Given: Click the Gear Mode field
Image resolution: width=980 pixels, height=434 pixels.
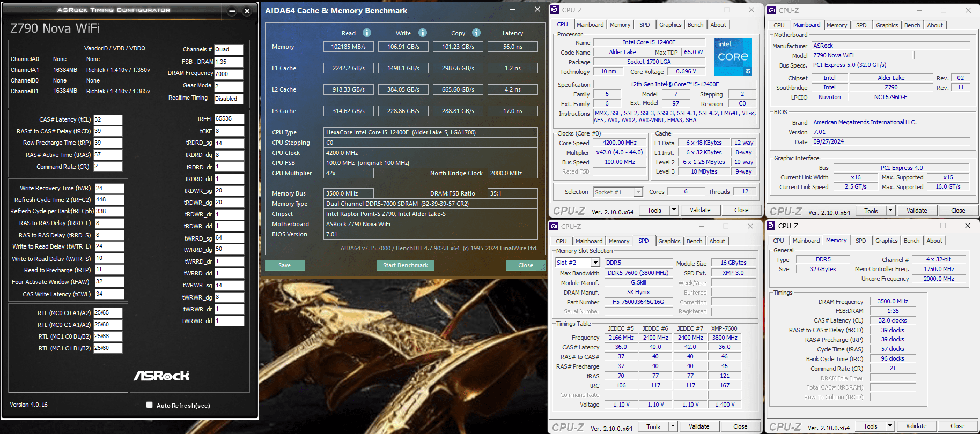Looking at the screenshot, I should (x=229, y=86).
